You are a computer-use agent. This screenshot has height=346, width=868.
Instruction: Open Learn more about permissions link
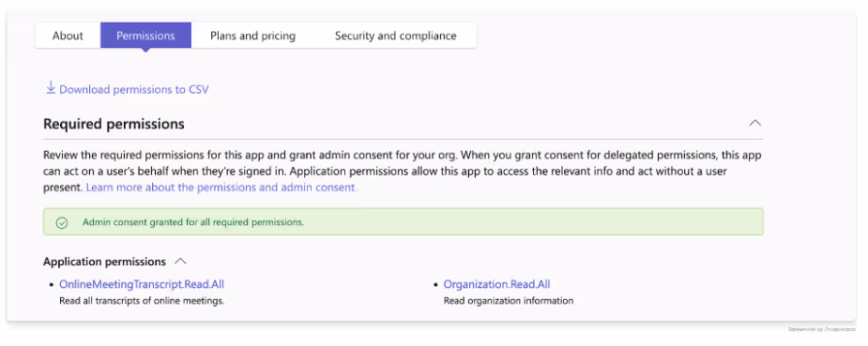[221, 188]
